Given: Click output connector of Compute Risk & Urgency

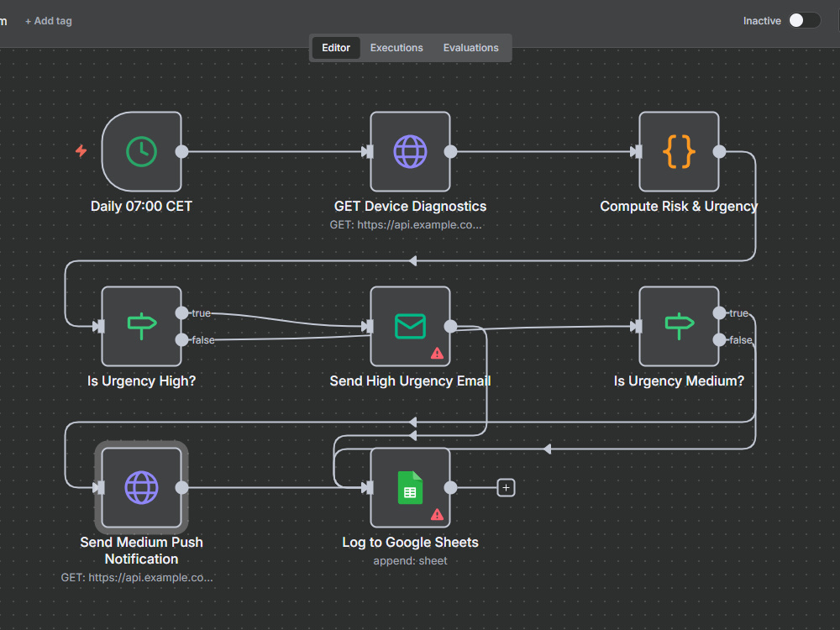Looking at the screenshot, I should pyautogui.click(x=720, y=151).
